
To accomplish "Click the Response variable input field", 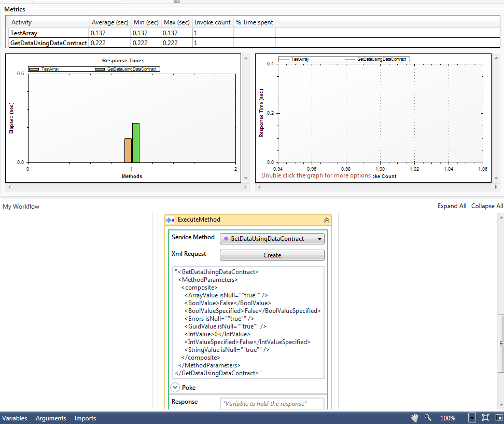I will tap(272, 403).
